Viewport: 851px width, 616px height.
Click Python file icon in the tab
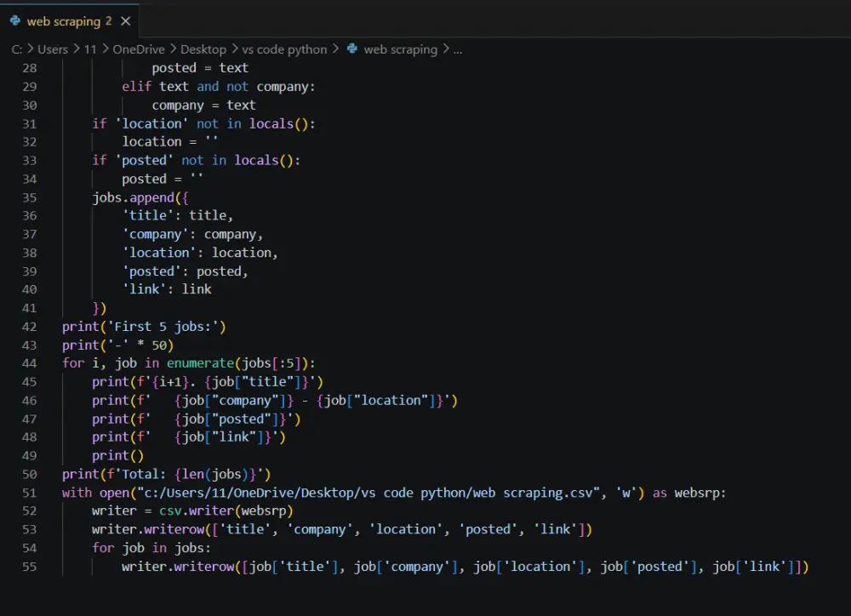click(15, 20)
